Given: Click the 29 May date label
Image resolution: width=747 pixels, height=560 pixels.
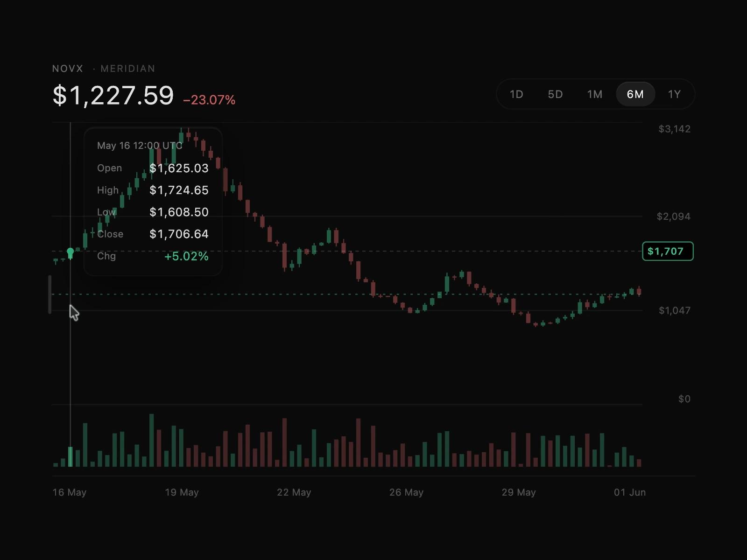Looking at the screenshot, I should coord(519,492).
